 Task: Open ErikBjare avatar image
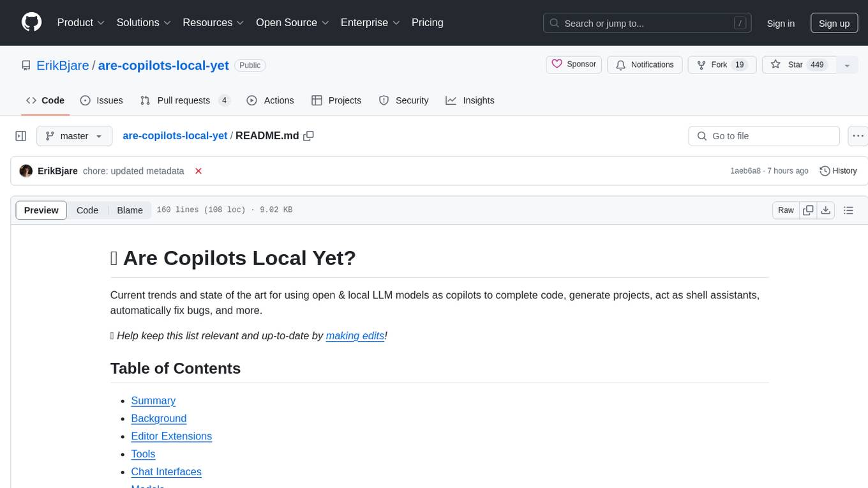[x=26, y=171]
